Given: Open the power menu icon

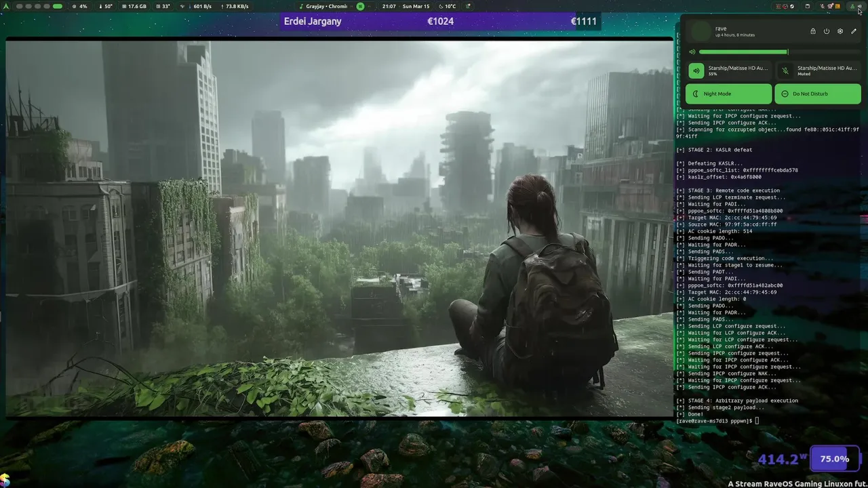Looking at the screenshot, I should tap(827, 31).
